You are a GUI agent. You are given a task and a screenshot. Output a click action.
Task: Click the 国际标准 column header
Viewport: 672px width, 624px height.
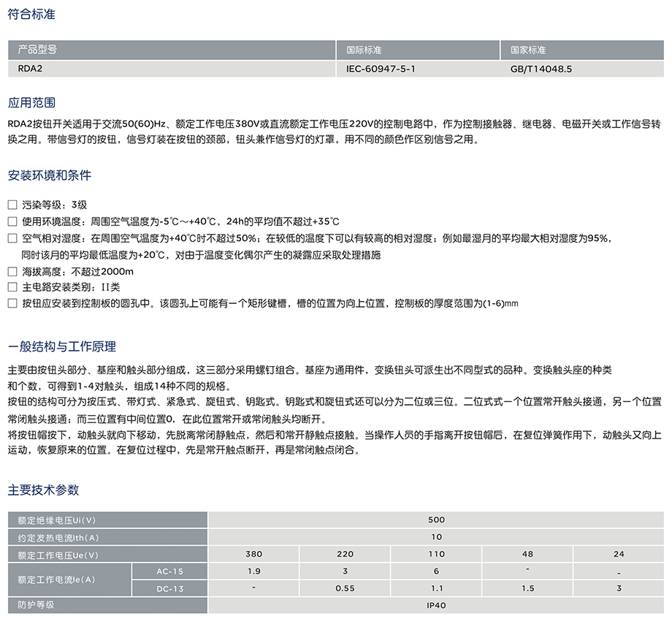(x=364, y=50)
